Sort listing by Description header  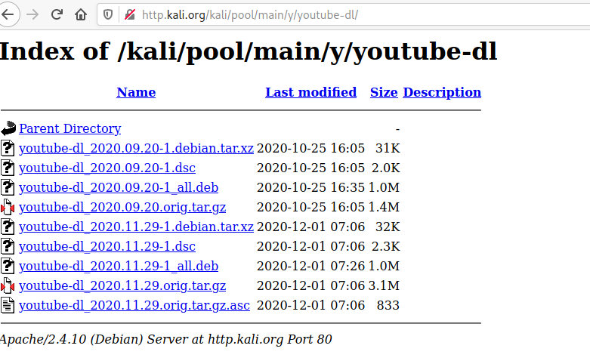click(x=442, y=92)
